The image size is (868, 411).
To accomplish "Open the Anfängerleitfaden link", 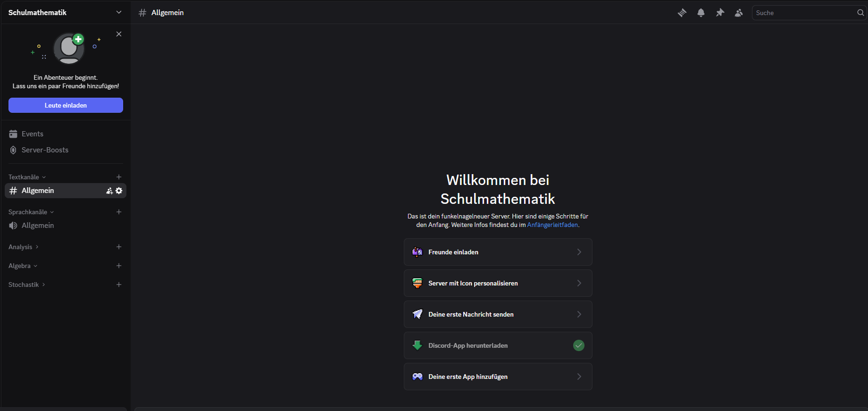I will click(x=552, y=225).
